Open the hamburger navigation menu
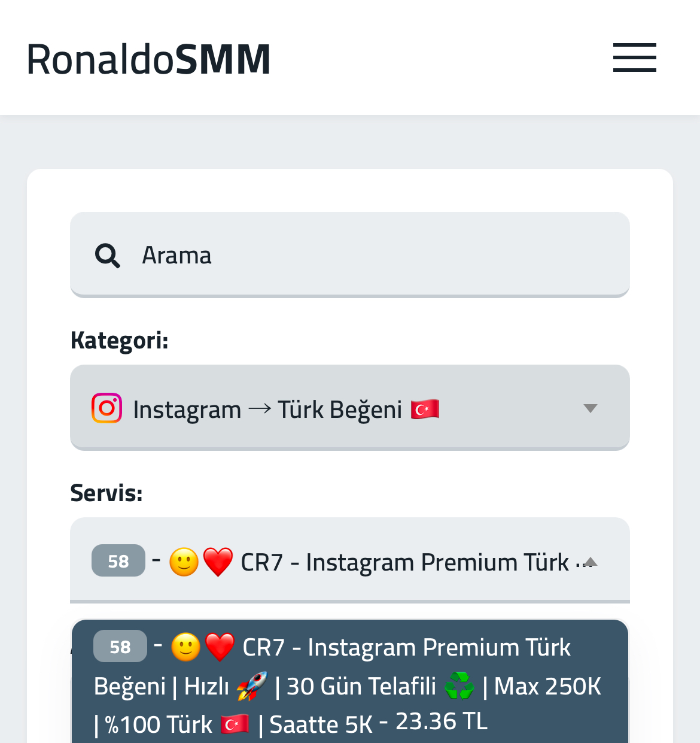Viewport: 700px width, 743px height. 634,57
